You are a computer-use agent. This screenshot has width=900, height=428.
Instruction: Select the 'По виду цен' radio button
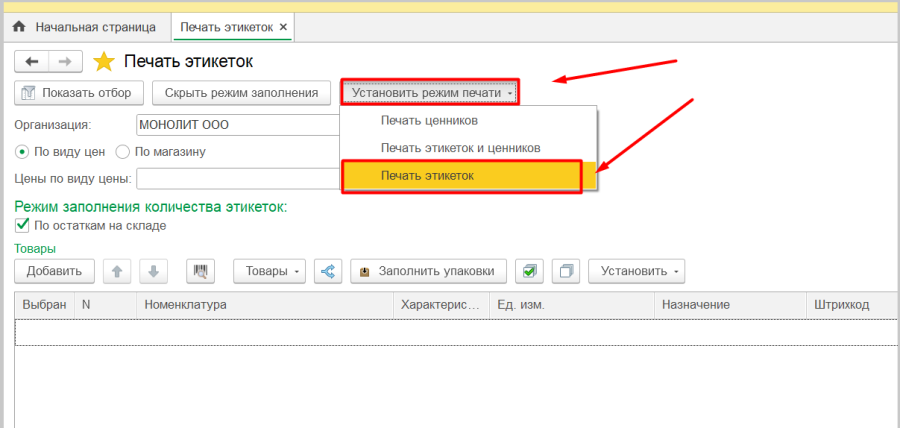(x=23, y=152)
